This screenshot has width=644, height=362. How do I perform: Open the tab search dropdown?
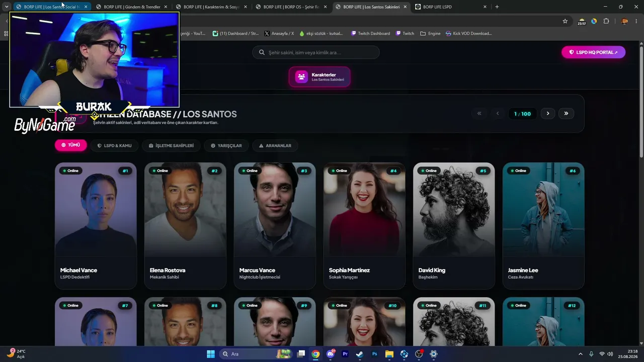point(6,7)
